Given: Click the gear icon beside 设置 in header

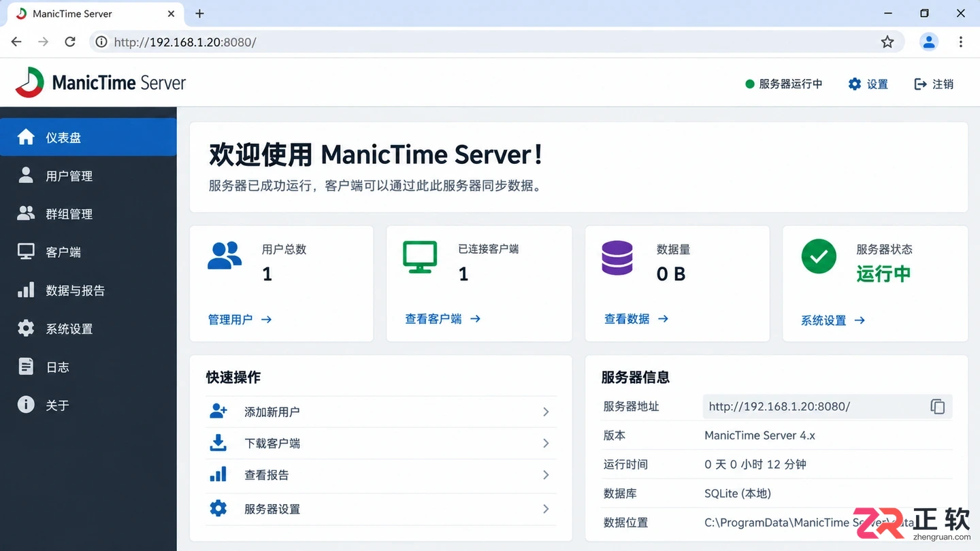Looking at the screenshot, I should tap(855, 84).
